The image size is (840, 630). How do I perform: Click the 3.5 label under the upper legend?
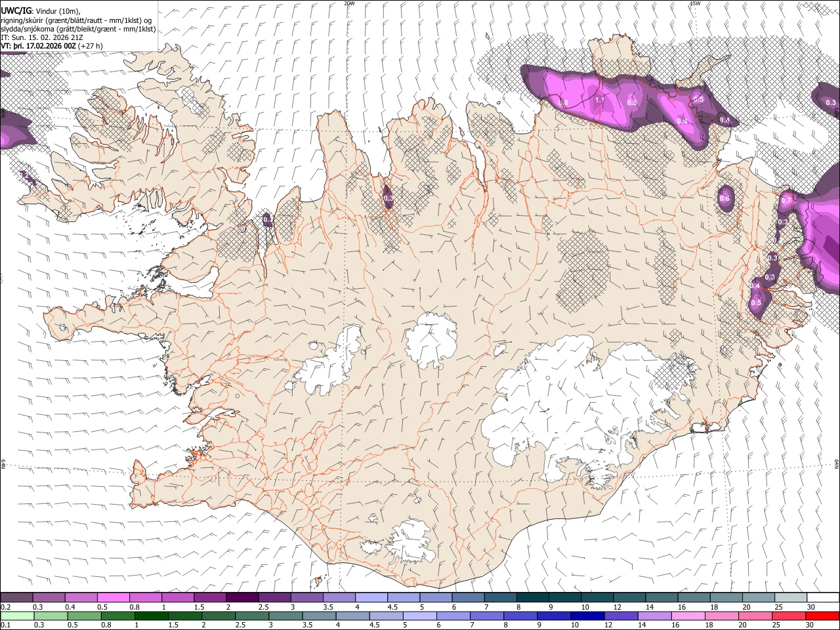pos(327,607)
